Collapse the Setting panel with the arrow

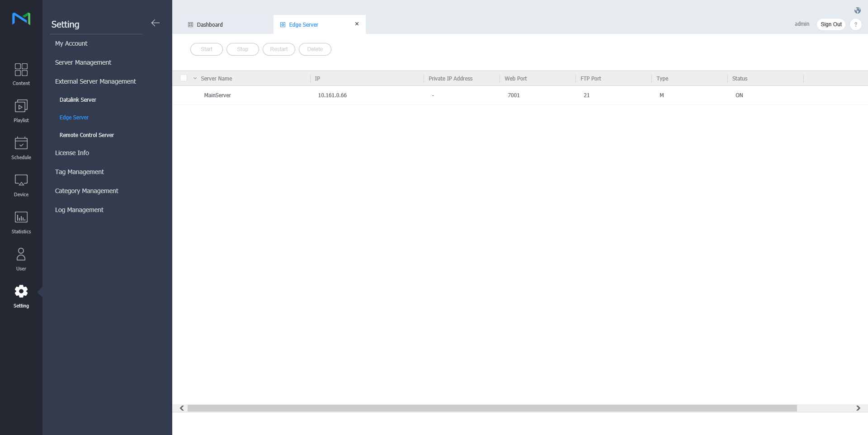pyautogui.click(x=156, y=23)
